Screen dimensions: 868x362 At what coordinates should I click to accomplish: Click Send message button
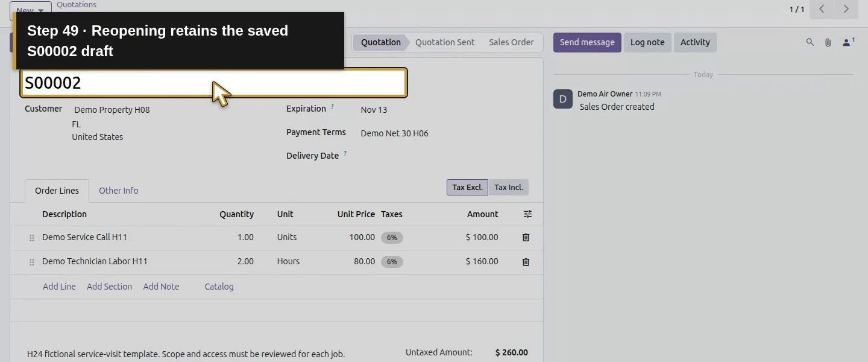(587, 42)
